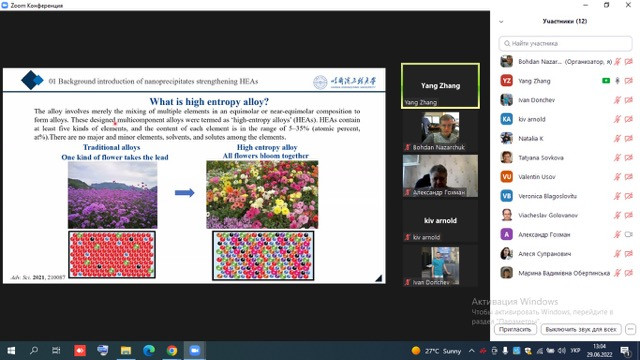640x360 pixels.
Task: Open Windows taskbar search
Action: tap(34, 351)
